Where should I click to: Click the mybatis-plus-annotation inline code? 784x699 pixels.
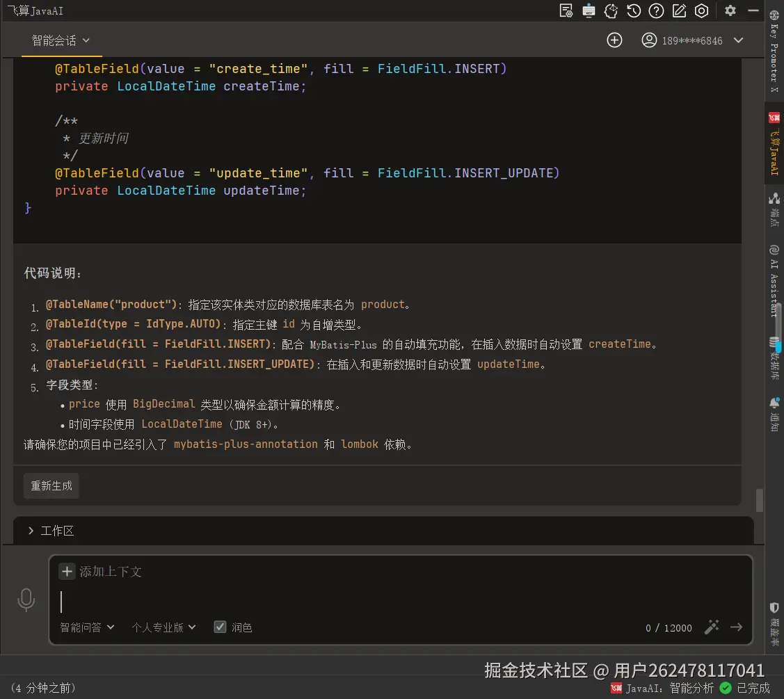pos(246,444)
